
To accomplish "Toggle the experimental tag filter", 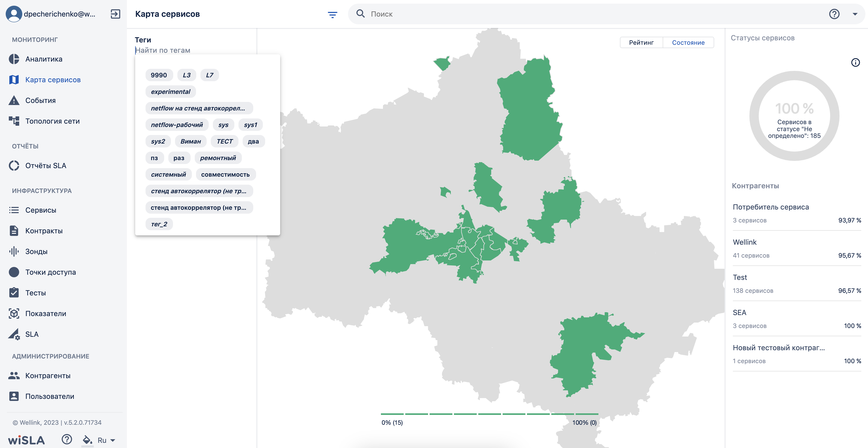I will (170, 92).
